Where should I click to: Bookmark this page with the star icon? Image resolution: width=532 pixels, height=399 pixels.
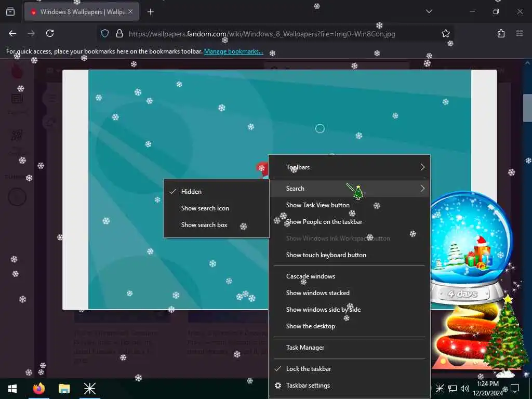click(x=445, y=33)
